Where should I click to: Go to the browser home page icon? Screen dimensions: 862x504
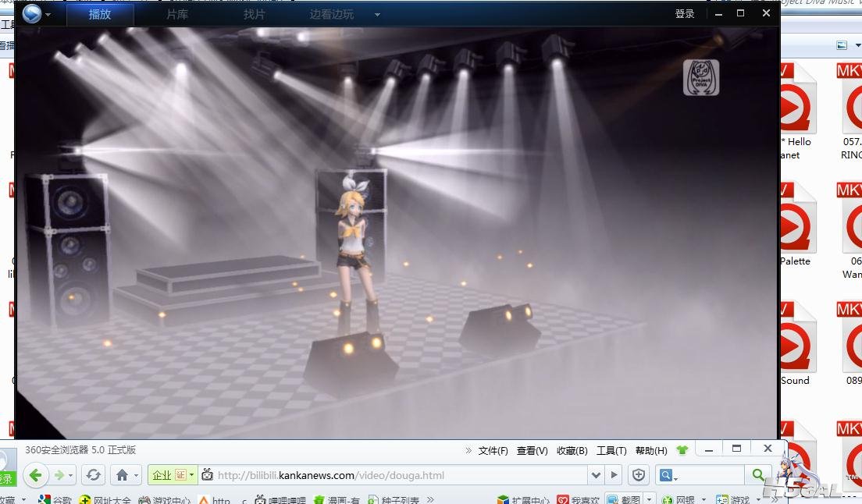(122, 475)
